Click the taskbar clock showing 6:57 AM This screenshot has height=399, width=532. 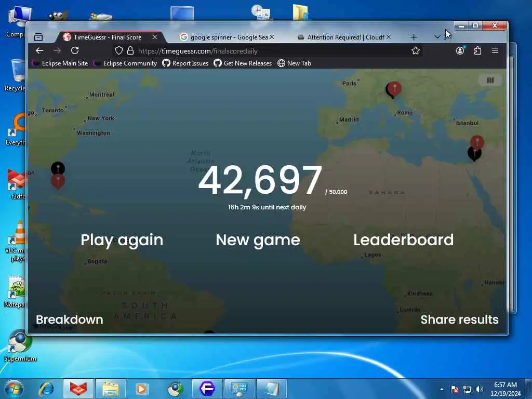505,389
